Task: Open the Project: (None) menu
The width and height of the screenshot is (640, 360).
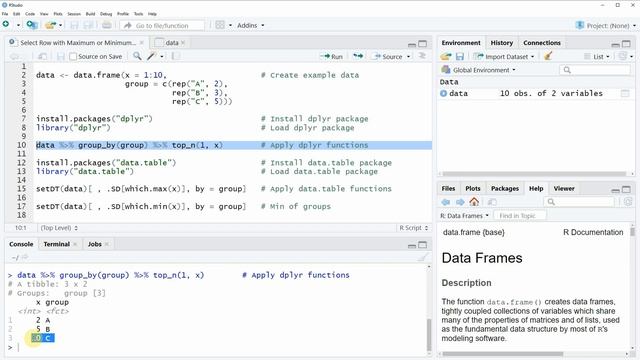Action: [605, 25]
